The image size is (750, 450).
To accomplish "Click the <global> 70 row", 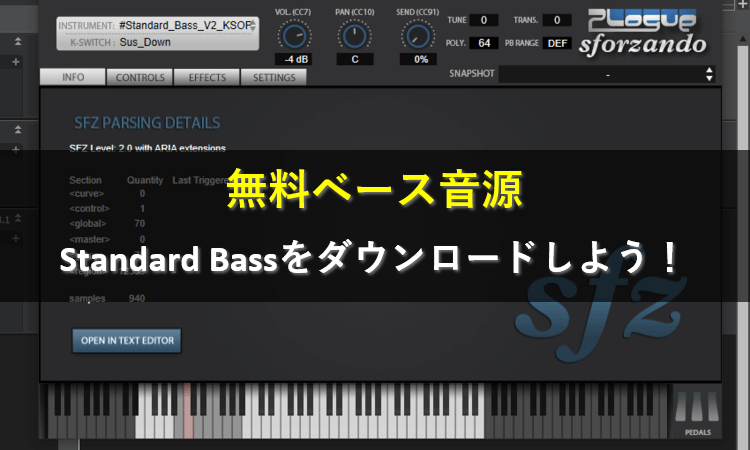I will click(x=107, y=223).
